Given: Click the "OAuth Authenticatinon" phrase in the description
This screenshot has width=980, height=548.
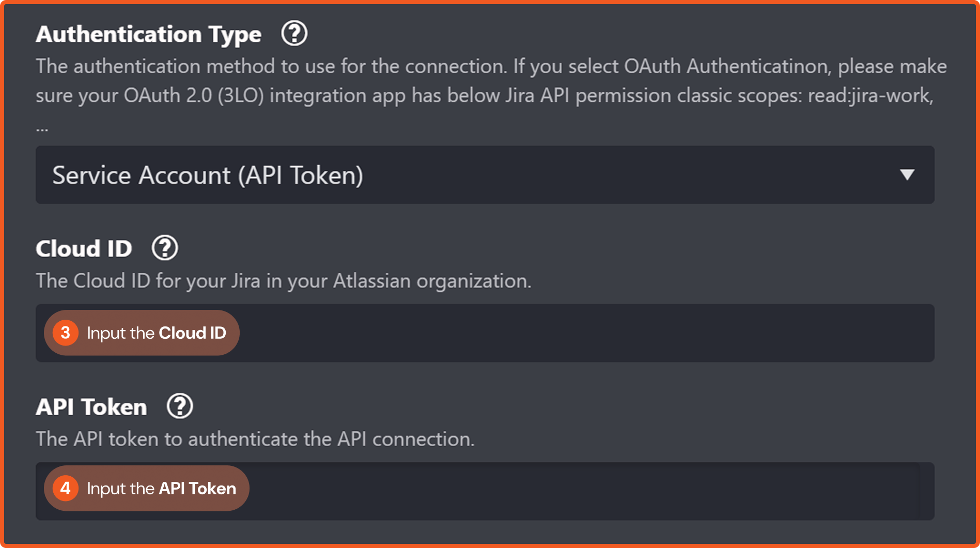Looking at the screenshot, I should pyautogui.click(x=727, y=66).
